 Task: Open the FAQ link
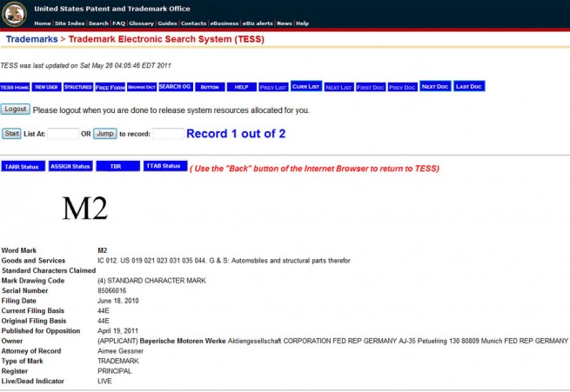coord(119,23)
